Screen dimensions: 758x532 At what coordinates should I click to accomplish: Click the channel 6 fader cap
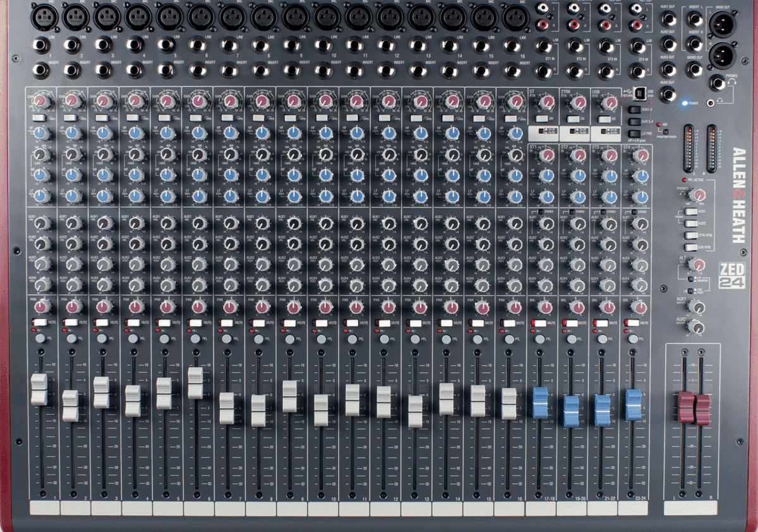pos(196,382)
